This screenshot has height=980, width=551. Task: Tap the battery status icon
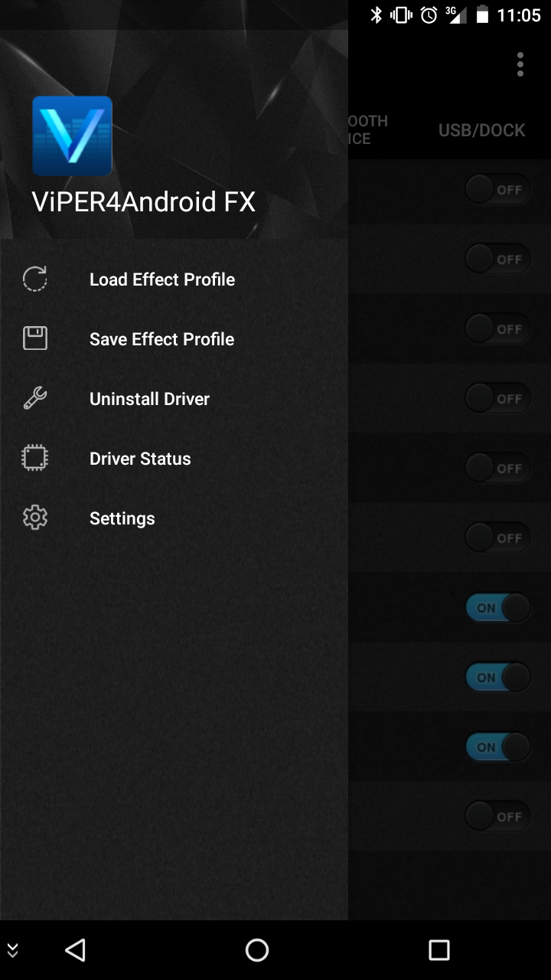click(x=482, y=15)
